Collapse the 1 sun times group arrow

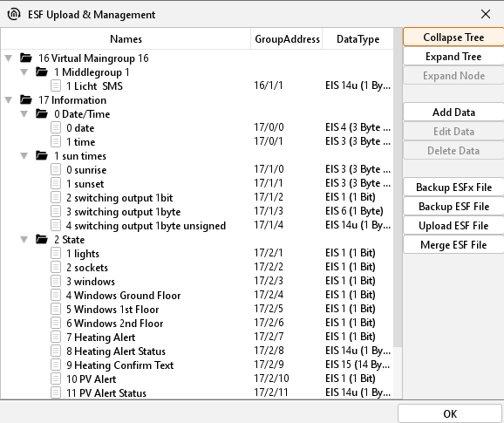click(x=24, y=156)
